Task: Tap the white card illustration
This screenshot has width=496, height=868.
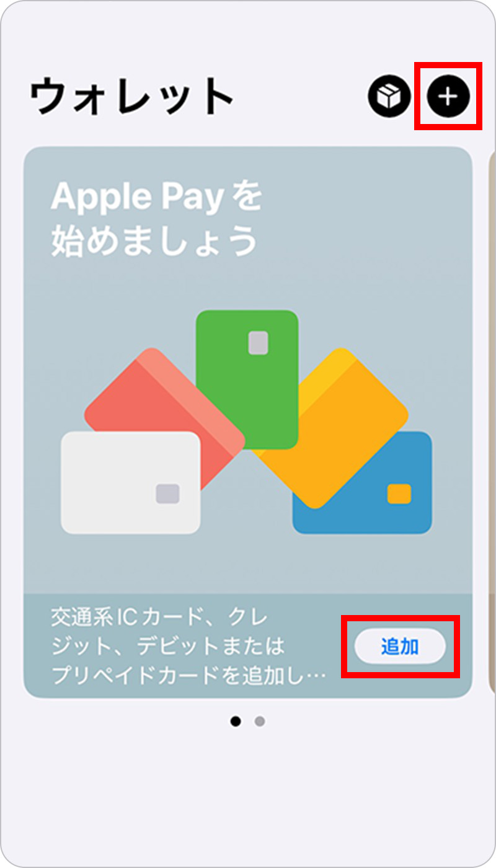Action: coord(130,482)
